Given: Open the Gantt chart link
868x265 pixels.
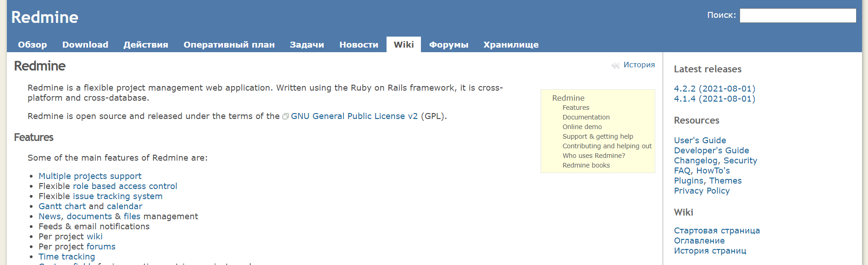Looking at the screenshot, I should pos(62,206).
